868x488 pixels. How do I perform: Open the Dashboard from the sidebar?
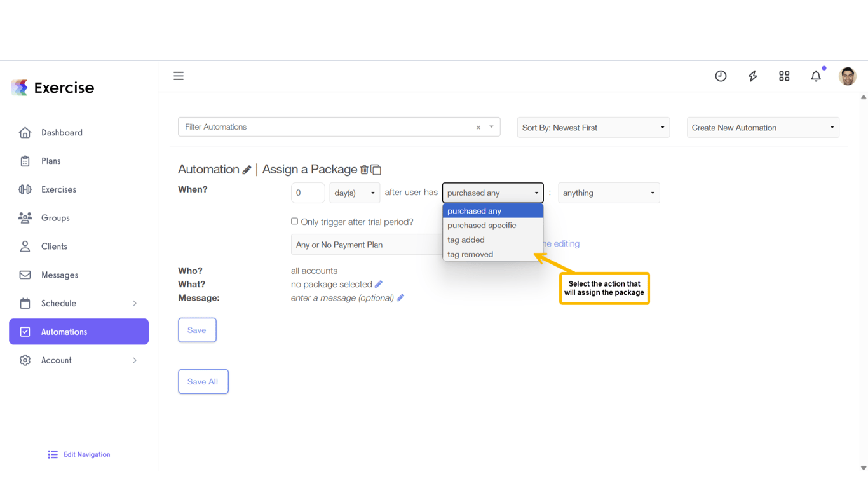point(62,132)
